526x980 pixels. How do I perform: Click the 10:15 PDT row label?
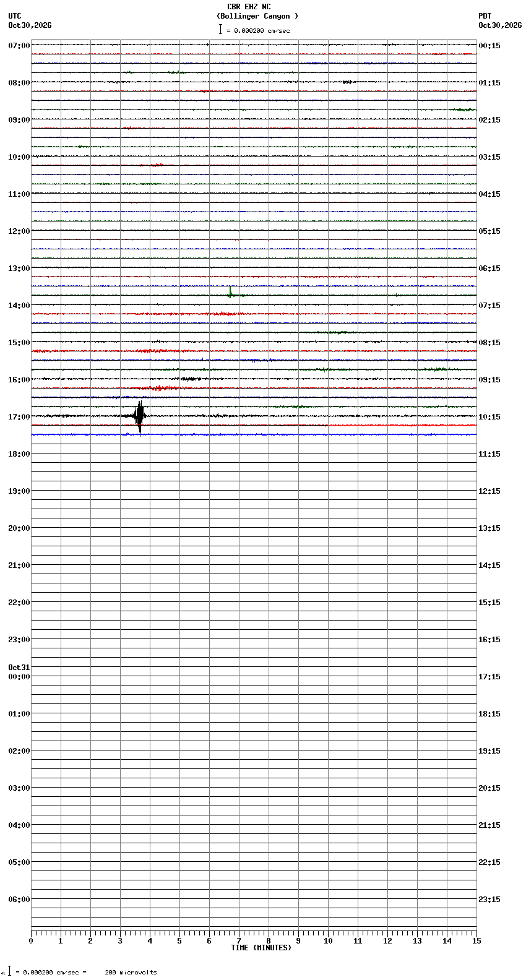pos(489,417)
